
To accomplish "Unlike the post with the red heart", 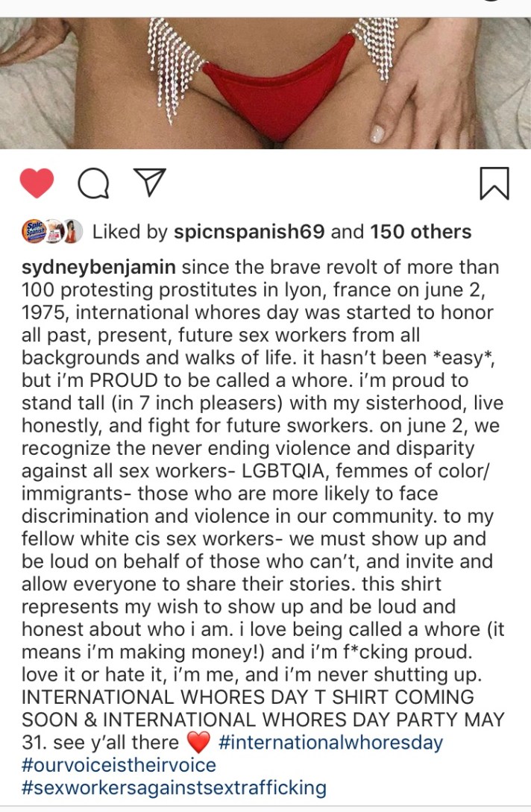I will point(37,183).
